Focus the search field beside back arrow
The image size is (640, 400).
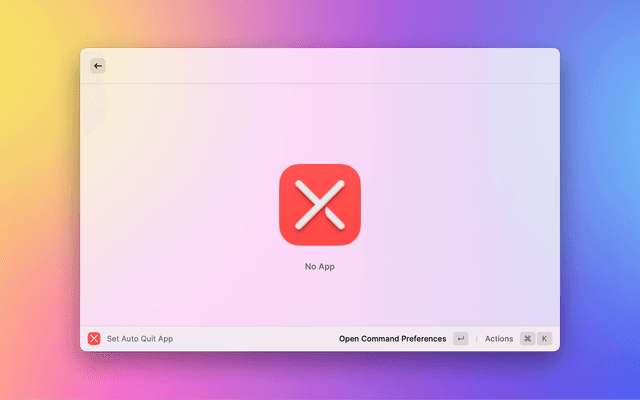pos(300,66)
